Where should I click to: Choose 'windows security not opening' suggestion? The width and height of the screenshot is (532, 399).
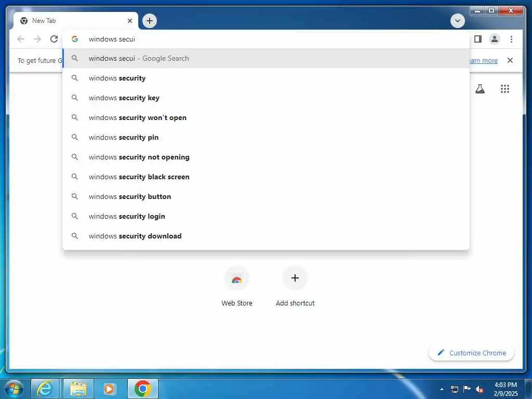click(266, 157)
